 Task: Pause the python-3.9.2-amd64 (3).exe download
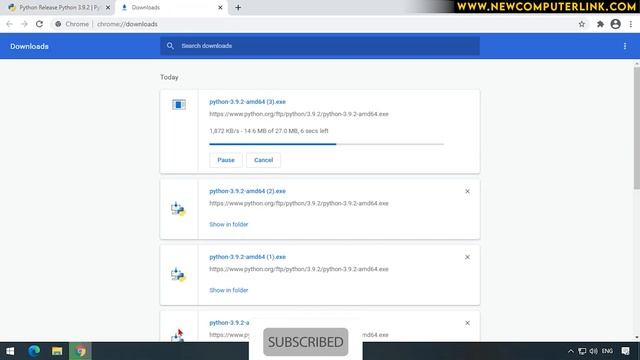[x=226, y=160]
